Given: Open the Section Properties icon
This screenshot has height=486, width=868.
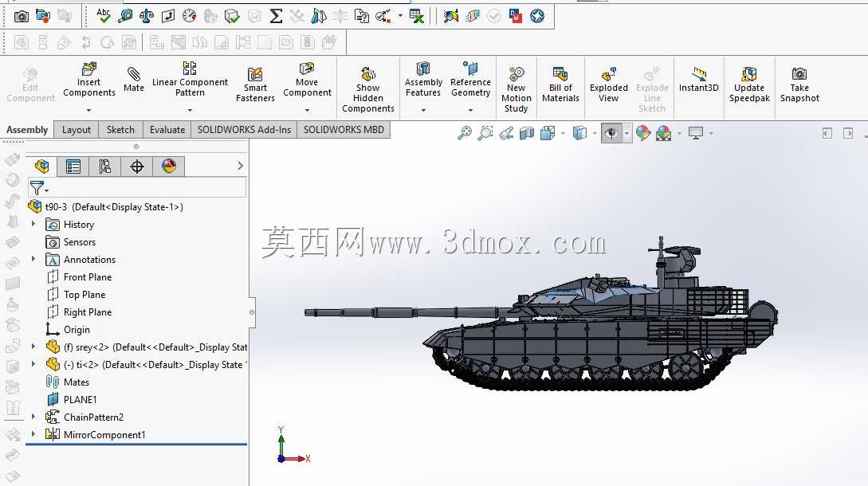Looking at the screenshot, I should [167, 17].
